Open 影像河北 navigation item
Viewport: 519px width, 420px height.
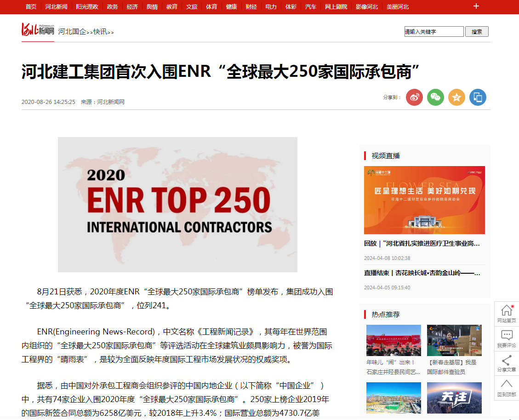click(x=367, y=6)
